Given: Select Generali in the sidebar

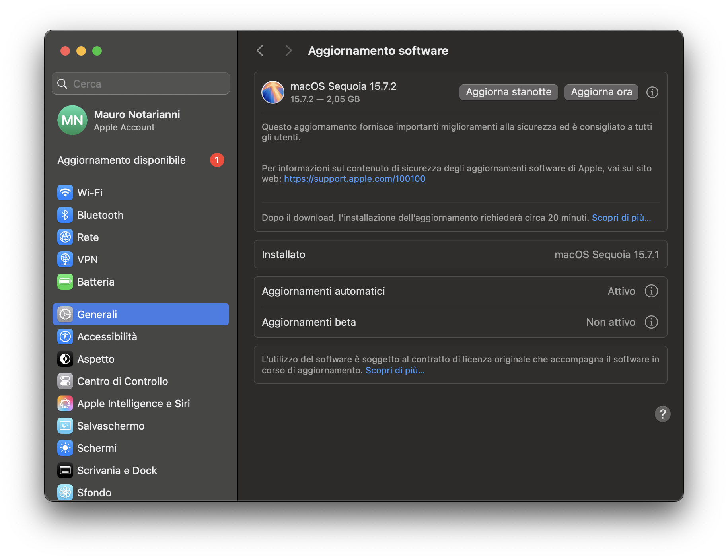Looking at the screenshot, I should [x=97, y=314].
